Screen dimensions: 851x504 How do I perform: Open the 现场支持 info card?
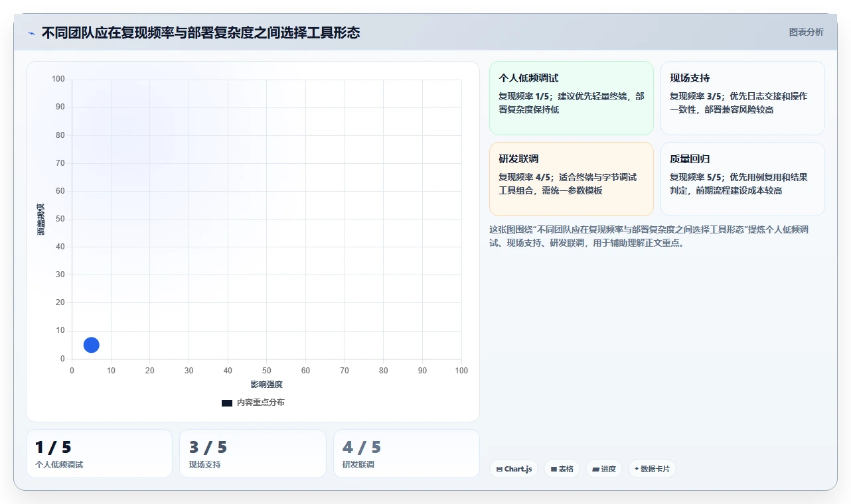(743, 98)
